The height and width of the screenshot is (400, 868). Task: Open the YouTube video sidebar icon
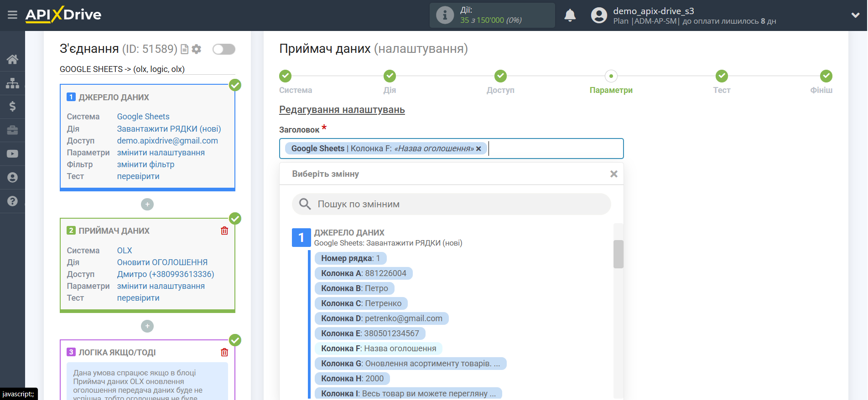click(12, 154)
